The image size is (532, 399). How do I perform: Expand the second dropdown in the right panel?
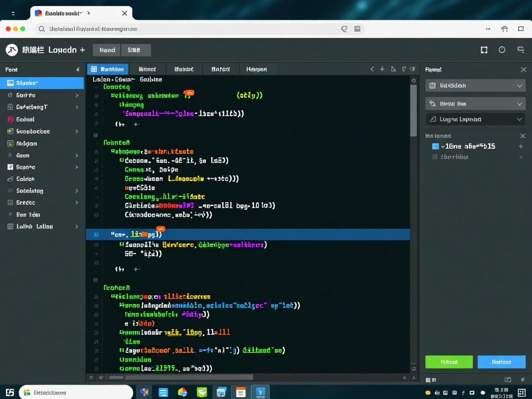tap(475, 103)
